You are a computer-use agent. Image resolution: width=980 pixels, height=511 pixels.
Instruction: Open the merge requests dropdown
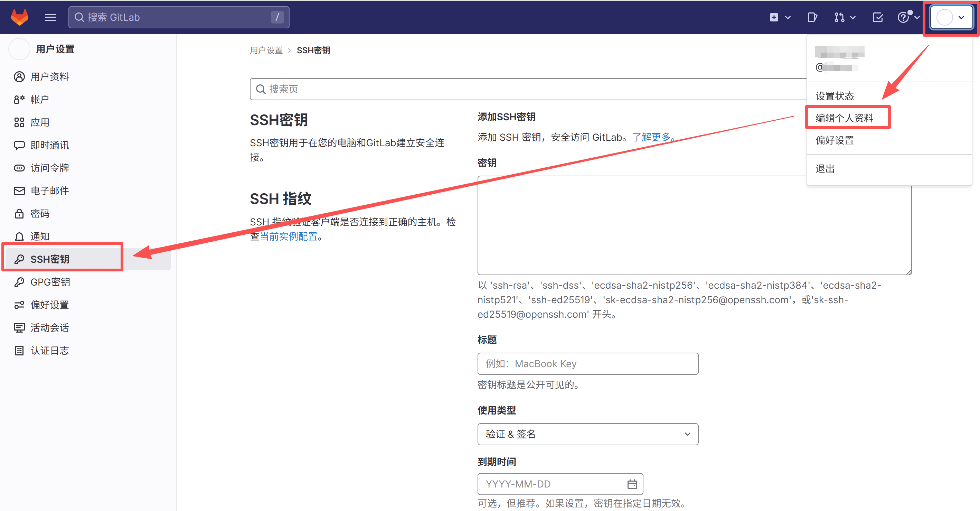coord(845,17)
